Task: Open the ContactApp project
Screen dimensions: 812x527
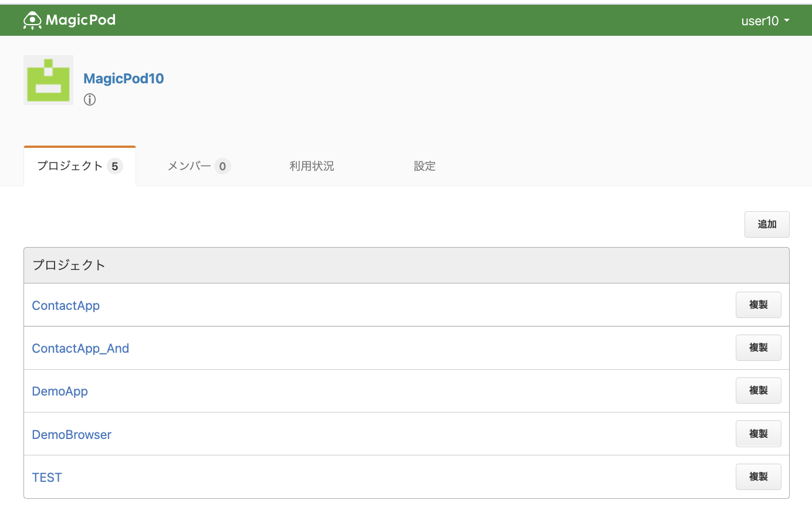Action: (66, 305)
